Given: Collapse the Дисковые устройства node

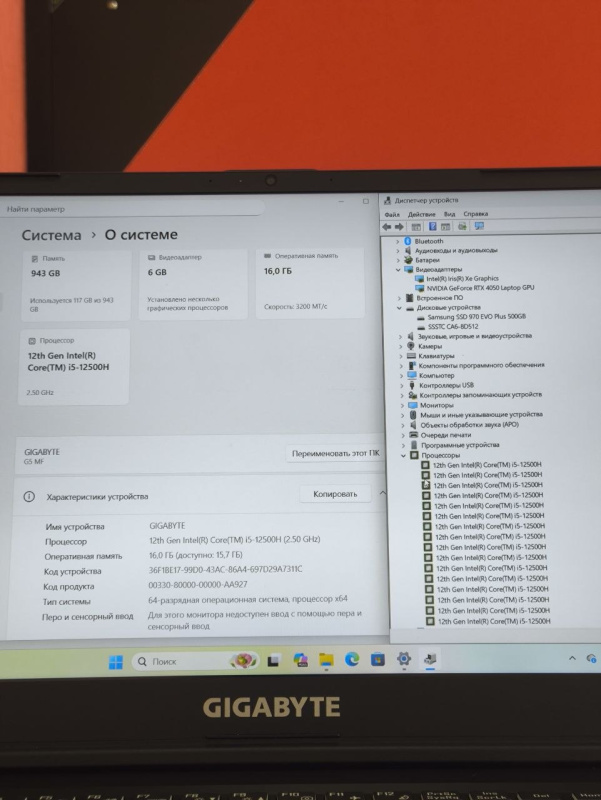Looking at the screenshot, I should 399,308.
